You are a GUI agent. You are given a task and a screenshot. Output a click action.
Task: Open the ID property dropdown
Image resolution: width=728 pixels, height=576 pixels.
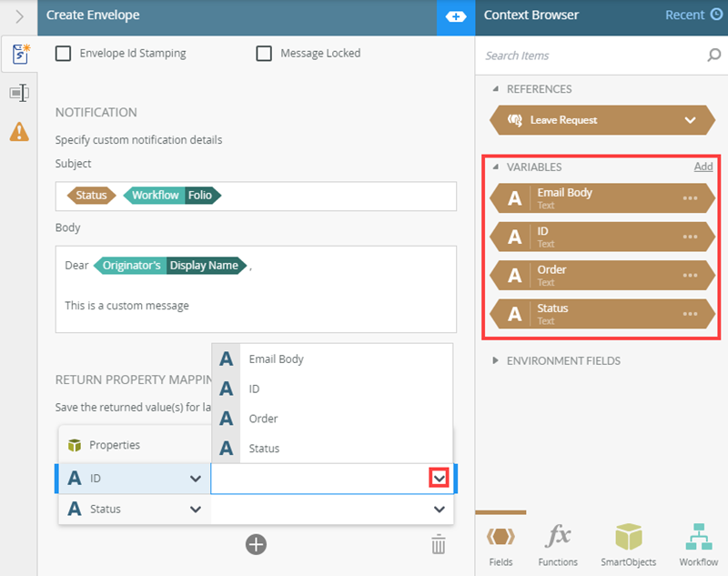click(x=196, y=479)
